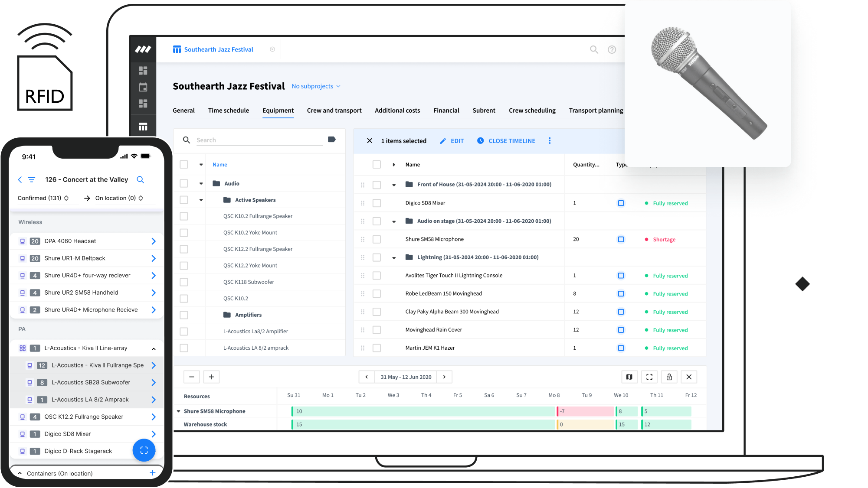
Task: Open the three-dot more options menu
Action: [x=550, y=140]
